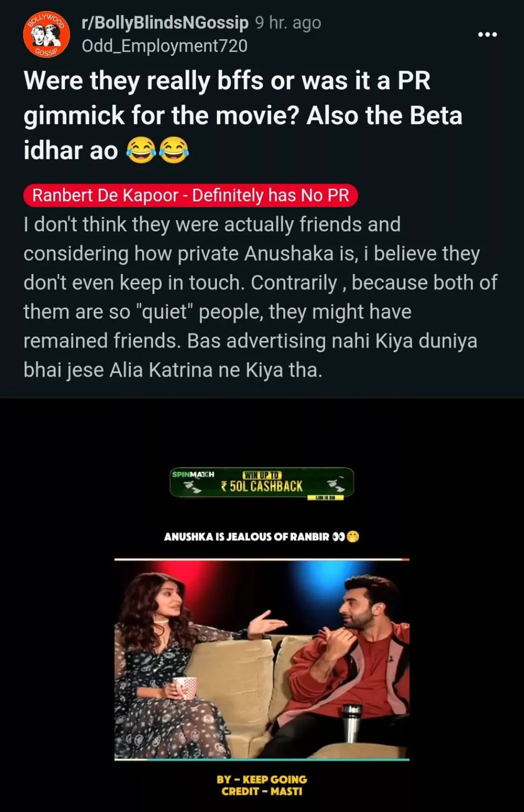
Task: Open the three-dot post options menu
Action: click(487, 35)
